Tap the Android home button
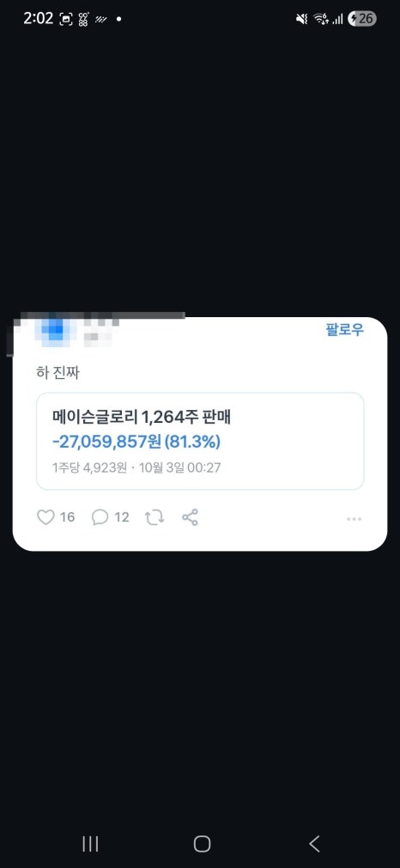This screenshot has width=400, height=868. point(202,844)
